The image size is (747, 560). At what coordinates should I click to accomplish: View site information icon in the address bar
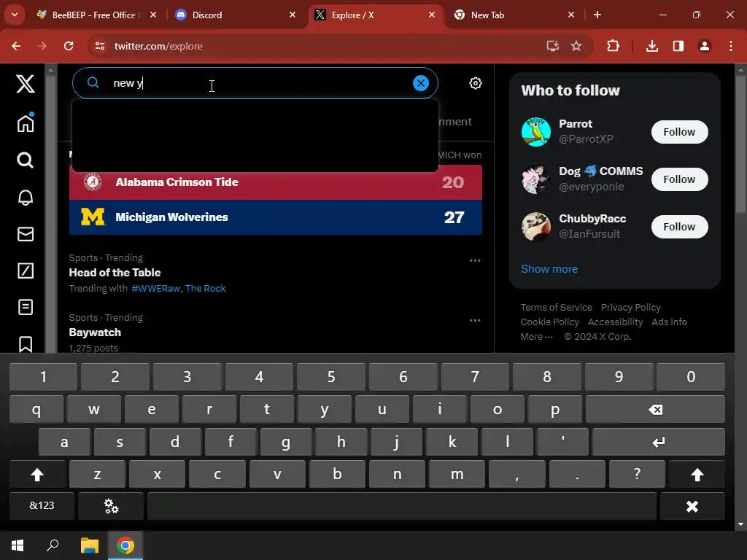click(x=100, y=46)
